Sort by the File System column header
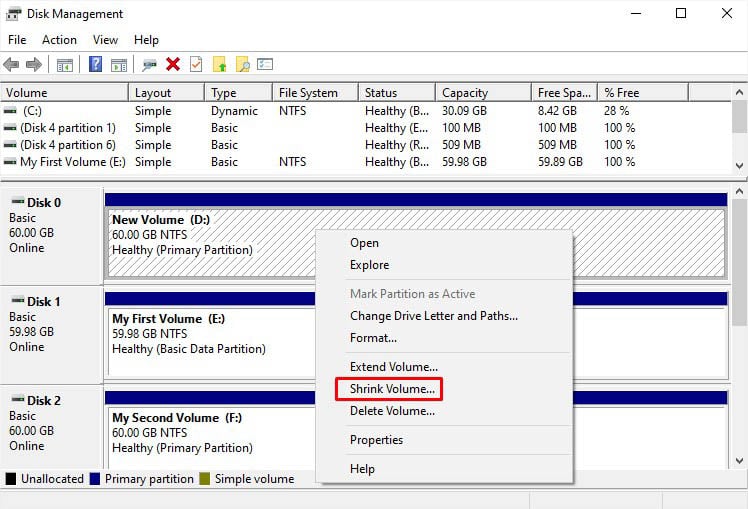Screen dimensions: 748x509 pyautogui.click(x=307, y=93)
